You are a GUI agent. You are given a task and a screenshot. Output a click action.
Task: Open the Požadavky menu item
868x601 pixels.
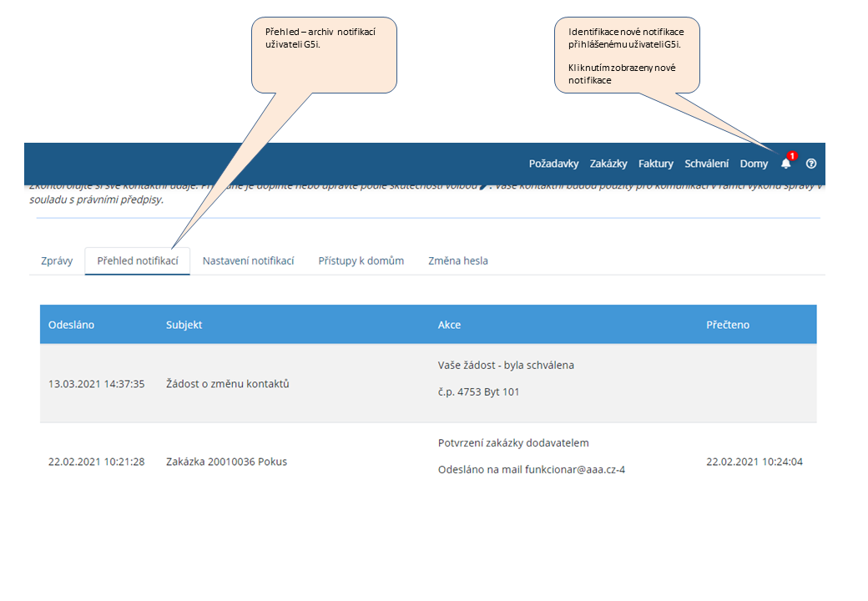click(x=553, y=164)
